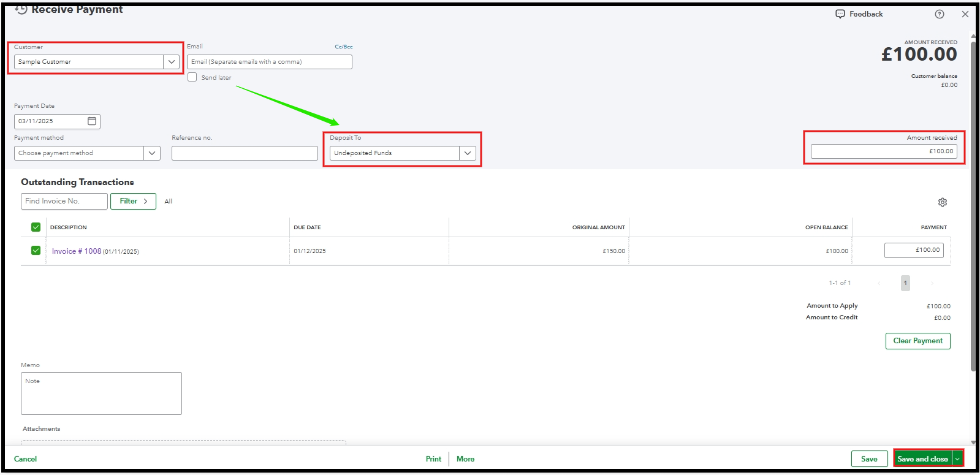Edit the £100.00 Payment field for Invoice 1008
Image resolution: width=980 pixels, height=475 pixels.
click(914, 250)
